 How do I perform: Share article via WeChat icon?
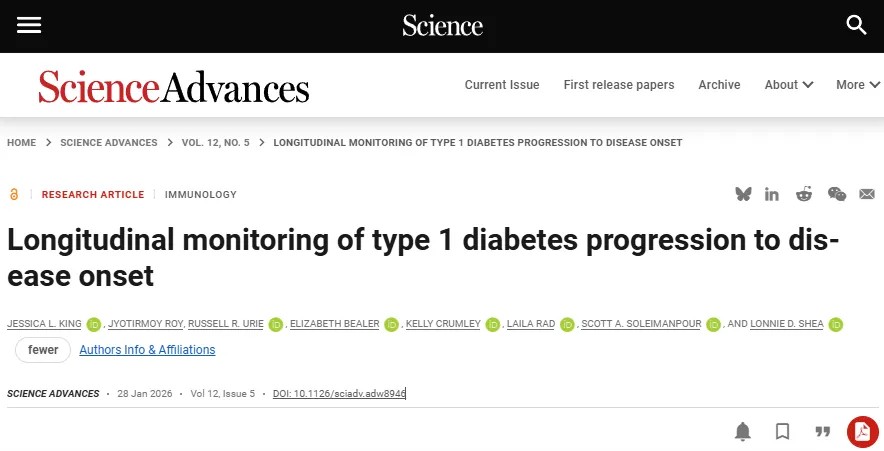click(836, 194)
